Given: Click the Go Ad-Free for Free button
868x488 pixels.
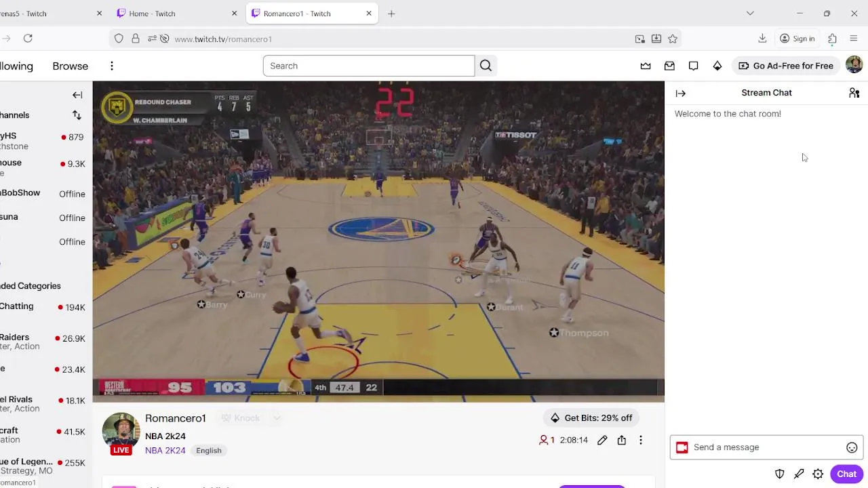Looking at the screenshot, I should pos(786,66).
